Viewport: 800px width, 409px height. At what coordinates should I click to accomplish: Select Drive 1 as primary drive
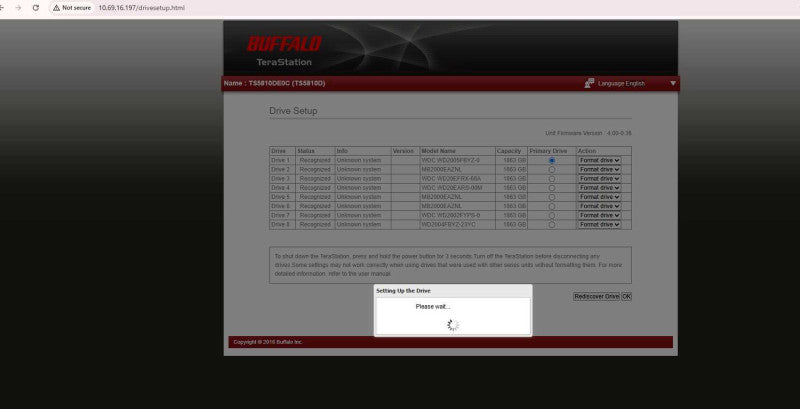(552, 160)
